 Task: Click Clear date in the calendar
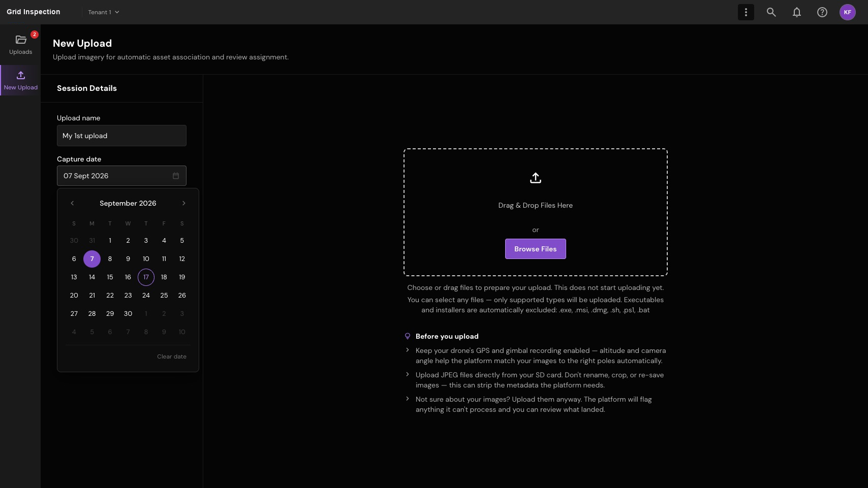pyautogui.click(x=172, y=356)
